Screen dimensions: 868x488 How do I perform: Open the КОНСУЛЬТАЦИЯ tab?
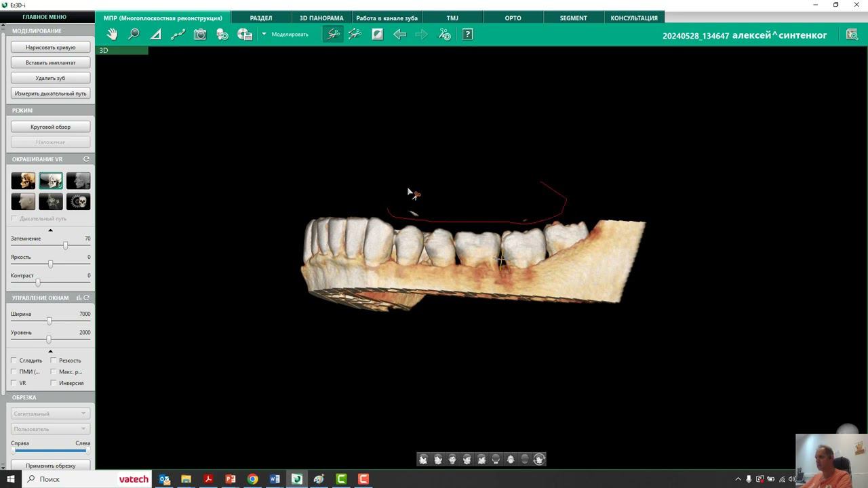(634, 18)
